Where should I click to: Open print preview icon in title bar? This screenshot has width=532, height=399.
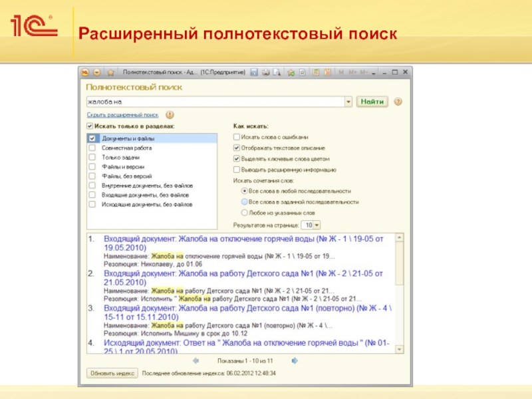277,72
